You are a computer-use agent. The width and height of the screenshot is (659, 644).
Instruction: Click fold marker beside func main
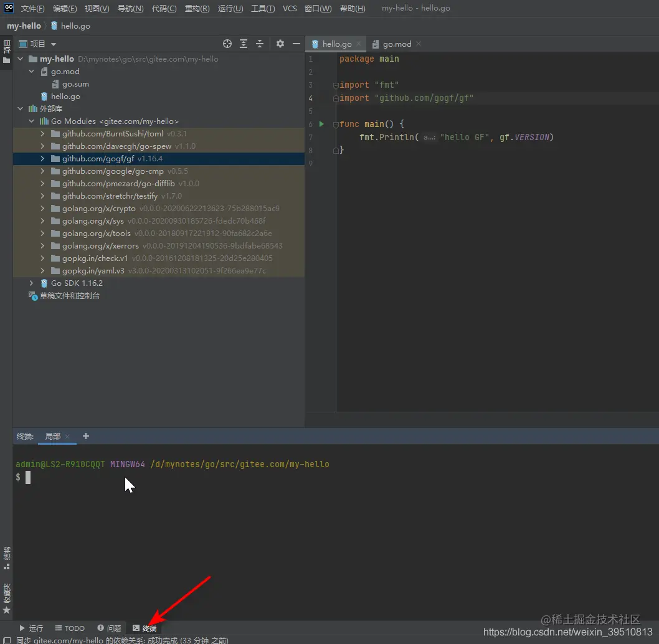[x=335, y=125]
